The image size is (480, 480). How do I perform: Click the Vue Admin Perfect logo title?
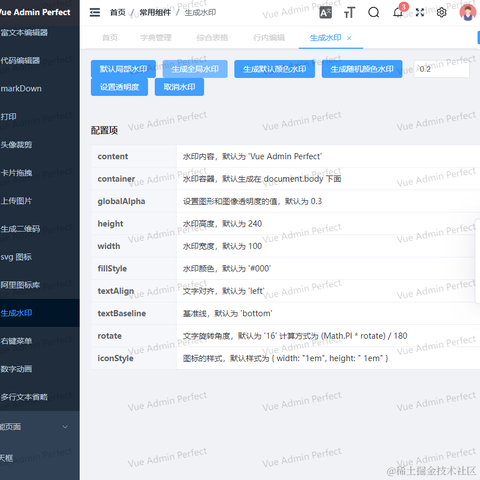click(x=35, y=12)
